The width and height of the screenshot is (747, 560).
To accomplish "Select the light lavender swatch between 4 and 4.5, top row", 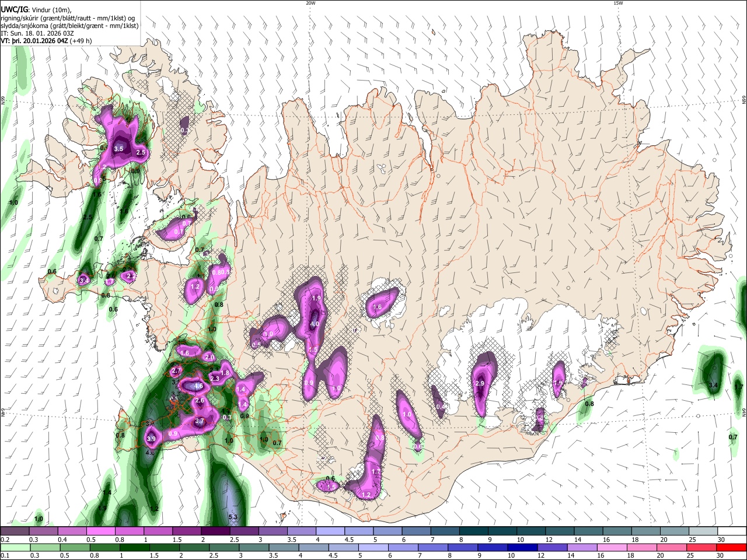I will (x=330, y=531).
